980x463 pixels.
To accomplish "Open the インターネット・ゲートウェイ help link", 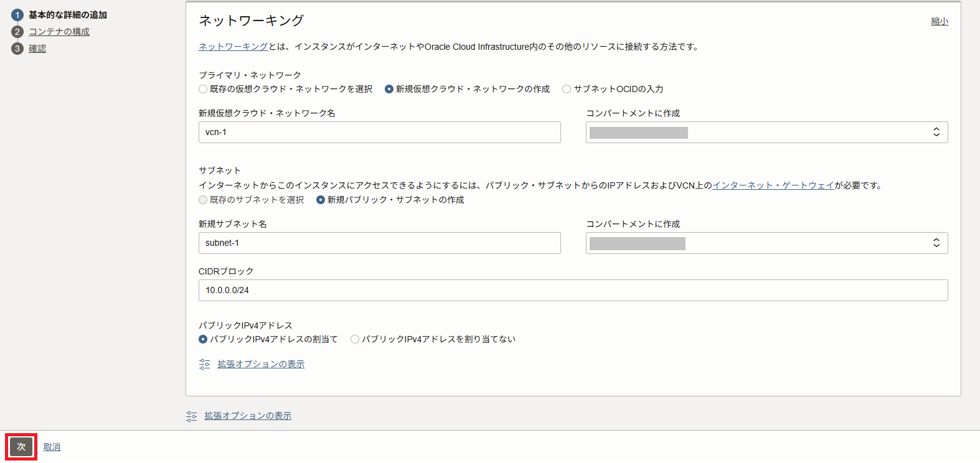I will click(x=773, y=185).
